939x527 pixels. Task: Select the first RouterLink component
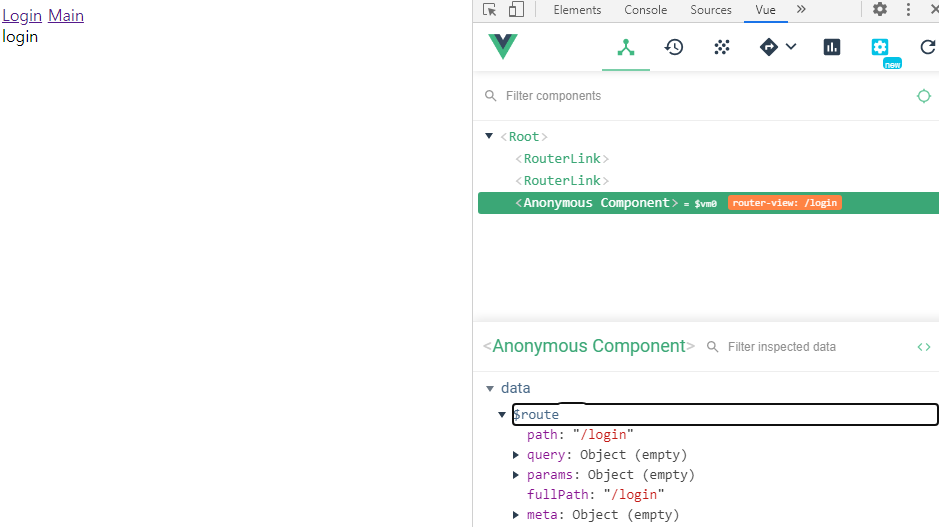pyautogui.click(x=562, y=159)
